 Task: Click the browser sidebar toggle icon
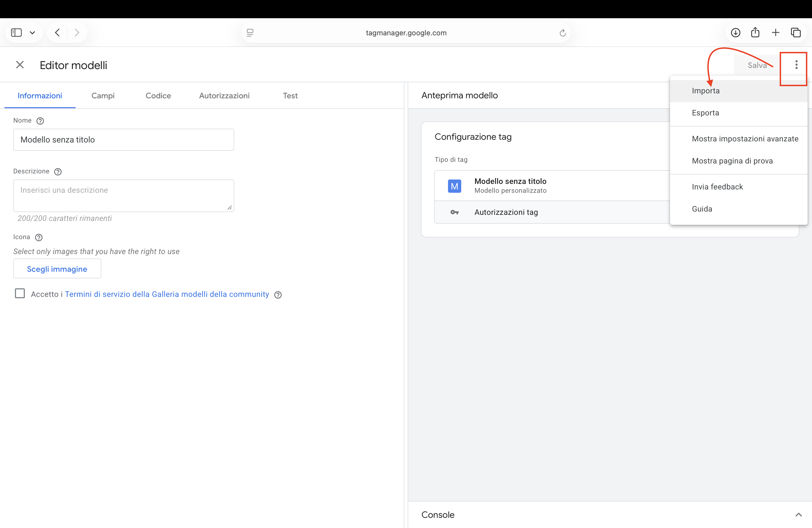(x=16, y=33)
